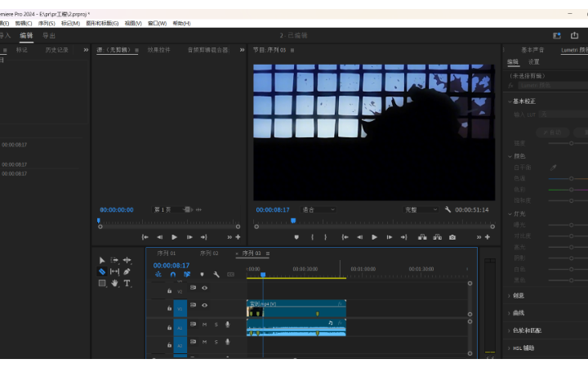Expand the HSL 辅助 section
588x368 pixels.
click(x=510, y=348)
